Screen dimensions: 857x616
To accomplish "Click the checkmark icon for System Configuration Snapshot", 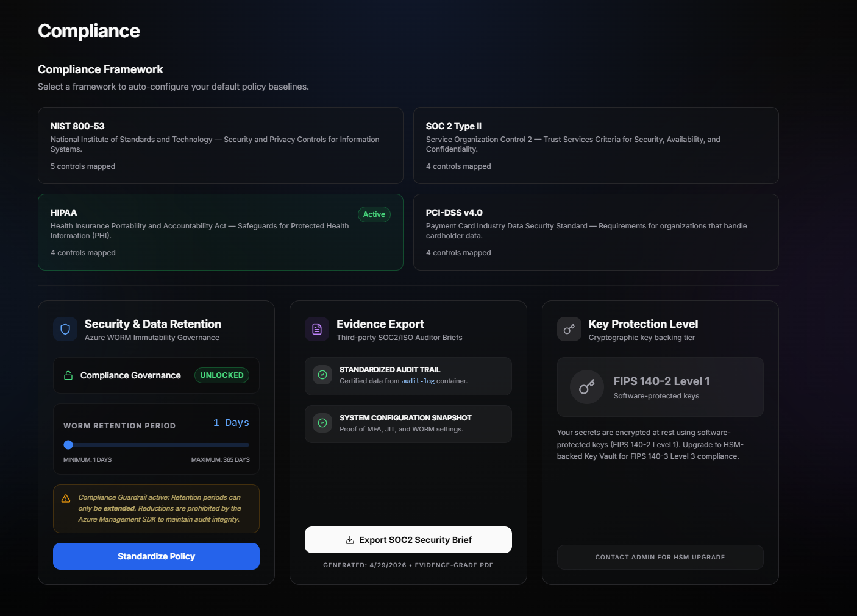I will [322, 423].
